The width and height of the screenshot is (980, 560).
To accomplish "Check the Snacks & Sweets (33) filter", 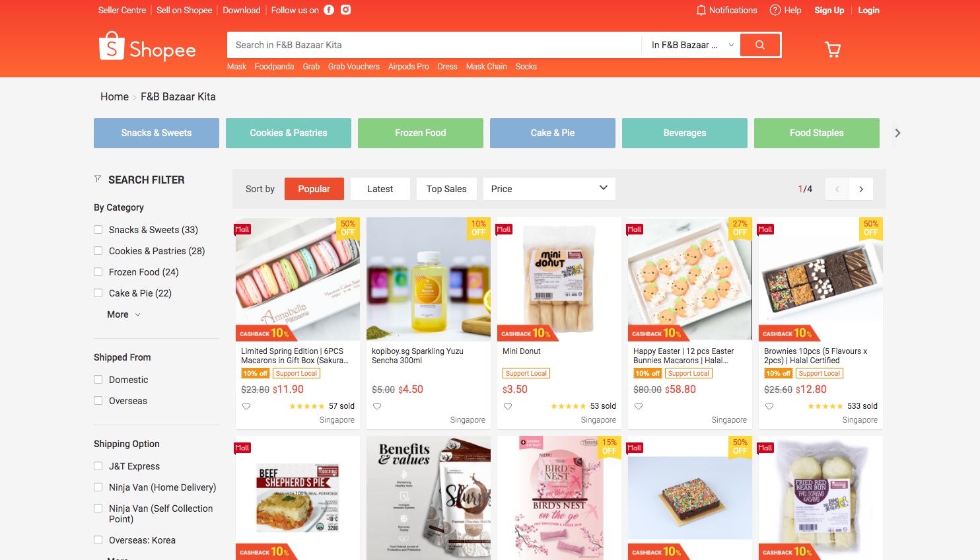I will [x=98, y=230].
